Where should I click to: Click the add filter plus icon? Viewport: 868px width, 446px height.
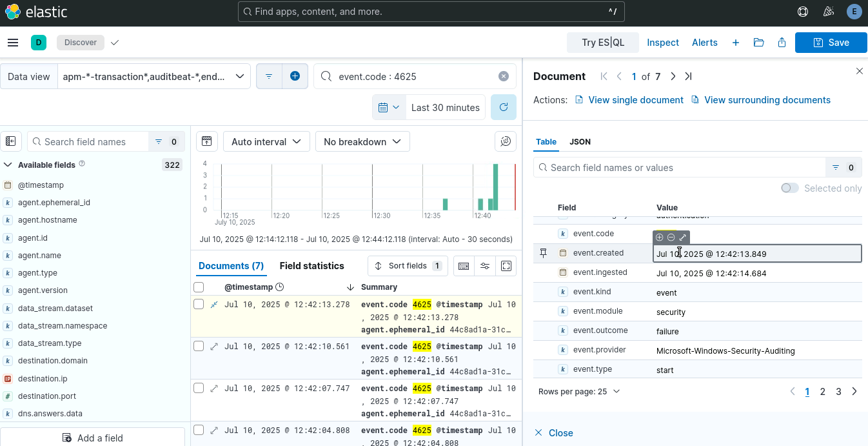[295, 76]
